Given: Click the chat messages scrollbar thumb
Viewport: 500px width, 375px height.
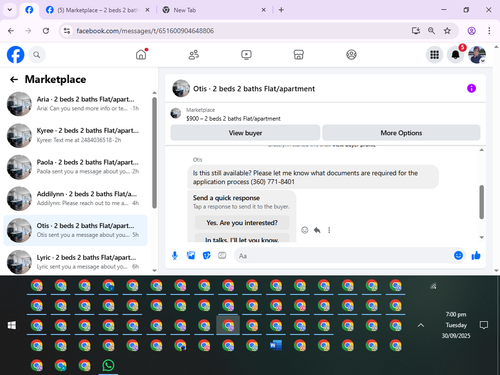Looking at the screenshot, I should (481, 202).
